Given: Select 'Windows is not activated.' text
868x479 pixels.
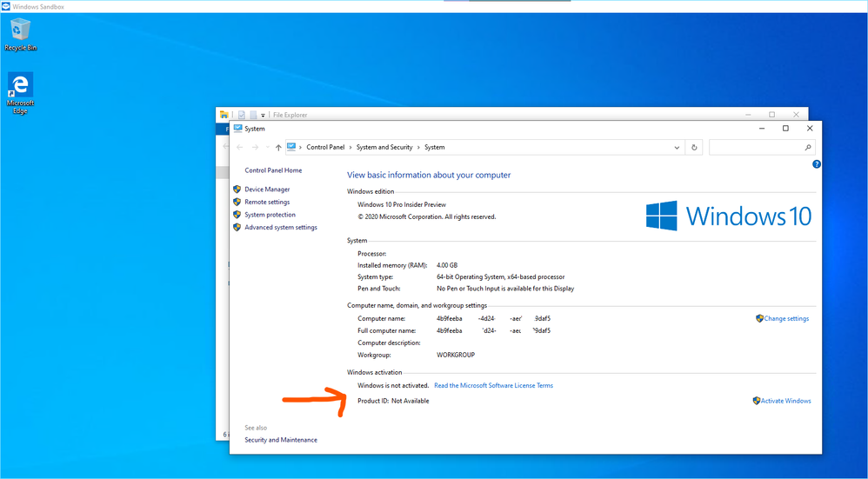Looking at the screenshot, I should [393, 385].
